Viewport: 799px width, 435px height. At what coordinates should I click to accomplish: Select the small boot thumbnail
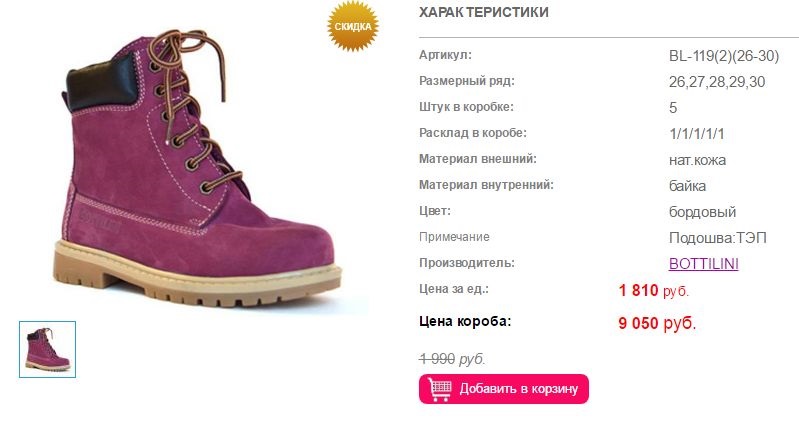47,349
